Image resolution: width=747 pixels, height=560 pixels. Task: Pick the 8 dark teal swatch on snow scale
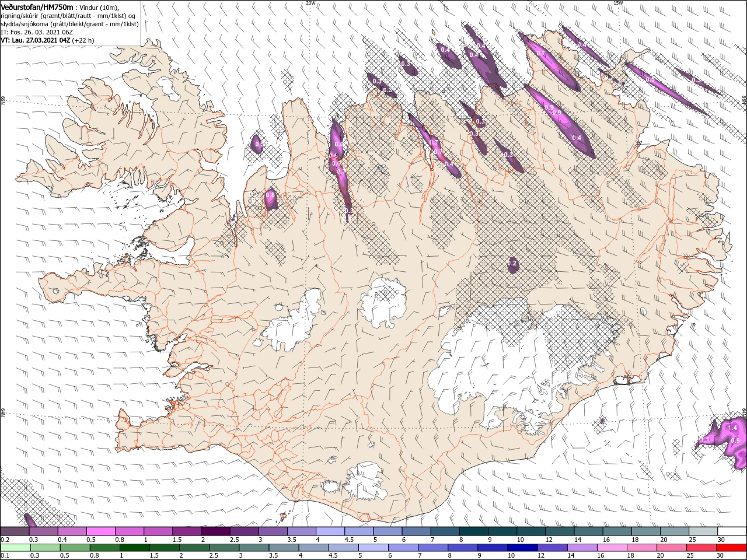[x=474, y=531]
